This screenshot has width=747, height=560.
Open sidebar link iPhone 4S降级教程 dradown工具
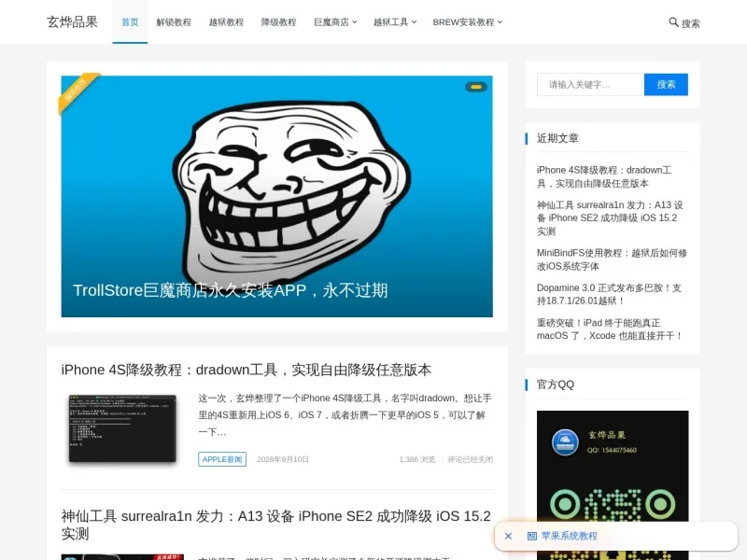click(604, 176)
